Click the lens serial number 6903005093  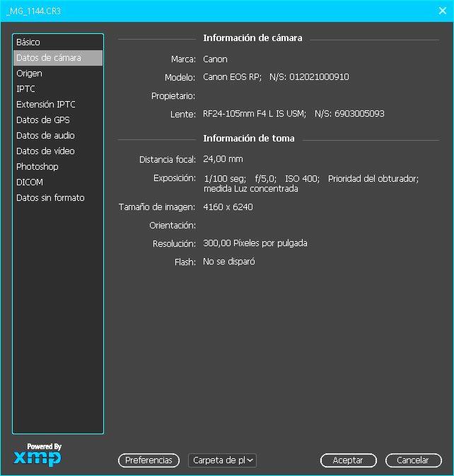[x=359, y=114]
